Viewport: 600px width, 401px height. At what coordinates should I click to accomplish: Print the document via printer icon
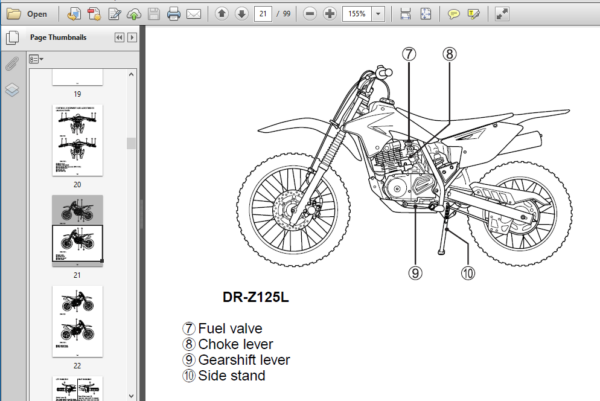pyautogui.click(x=174, y=14)
